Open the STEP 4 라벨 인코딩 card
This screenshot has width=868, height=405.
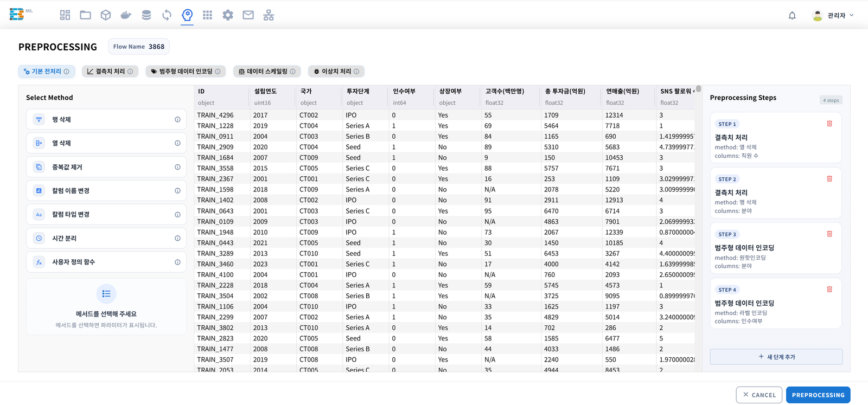click(x=776, y=304)
